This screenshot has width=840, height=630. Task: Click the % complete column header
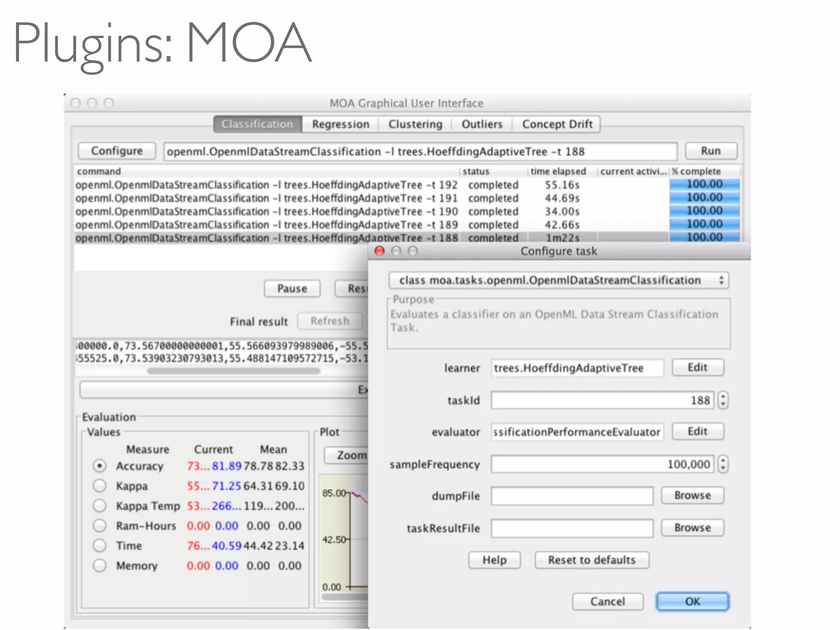(x=705, y=171)
